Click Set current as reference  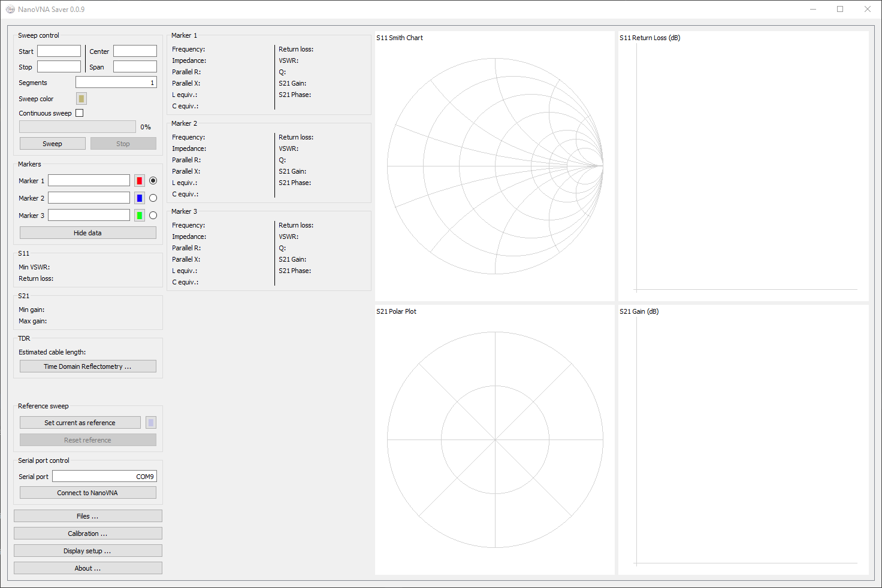[80, 423]
